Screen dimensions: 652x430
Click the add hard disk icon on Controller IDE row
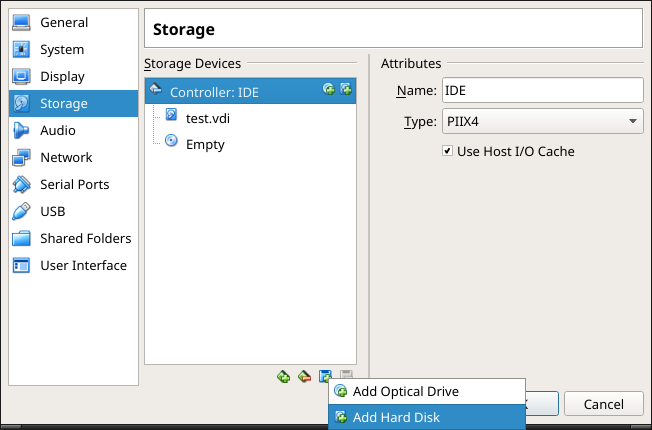(346, 90)
